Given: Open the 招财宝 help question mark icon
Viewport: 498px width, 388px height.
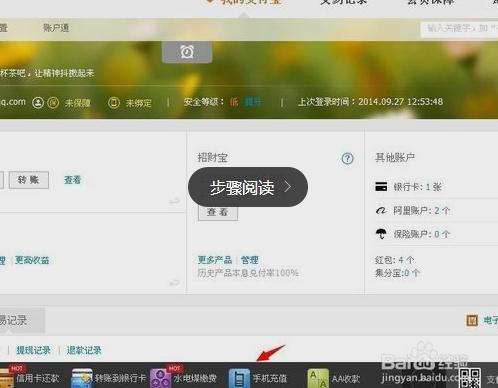Looking at the screenshot, I should pyautogui.click(x=347, y=158).
